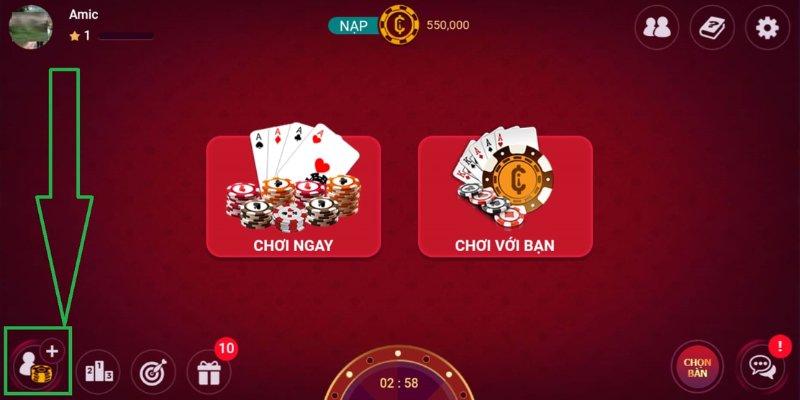Image resolution: width=800 pixels, height=400 pixels.
Task: Open the Amic profile avatar
Action: (31, 27)
